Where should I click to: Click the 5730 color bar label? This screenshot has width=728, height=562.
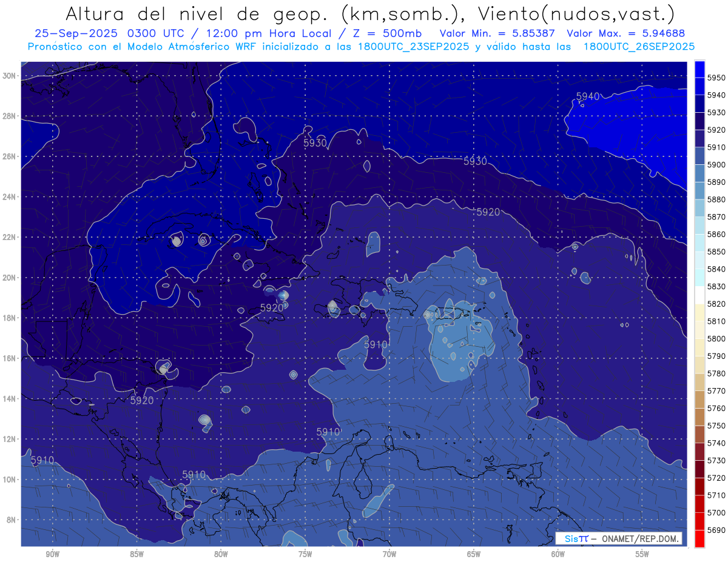tap(716, 461)
